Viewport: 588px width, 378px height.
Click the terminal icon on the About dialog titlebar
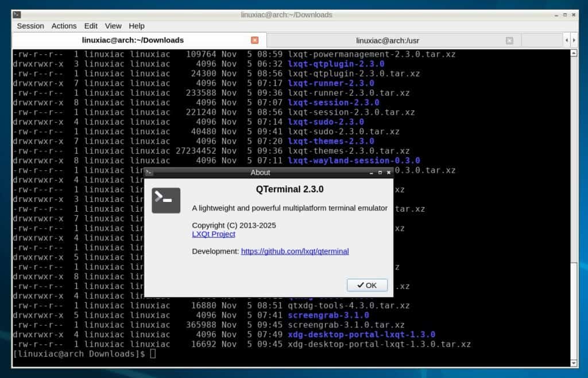click(150, 173)
